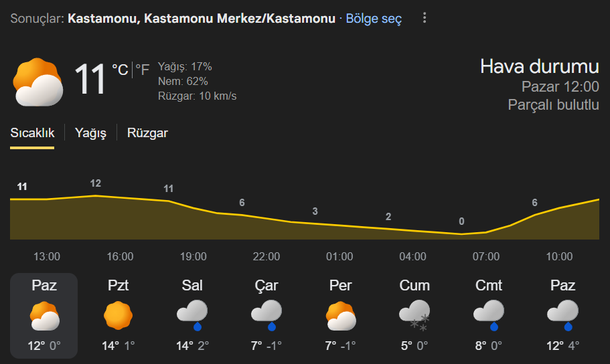Image resolution: width=610 pixels, height=364 pixels.
Task: Select Pzt sunny forecast icon
Action: point(119,316)
